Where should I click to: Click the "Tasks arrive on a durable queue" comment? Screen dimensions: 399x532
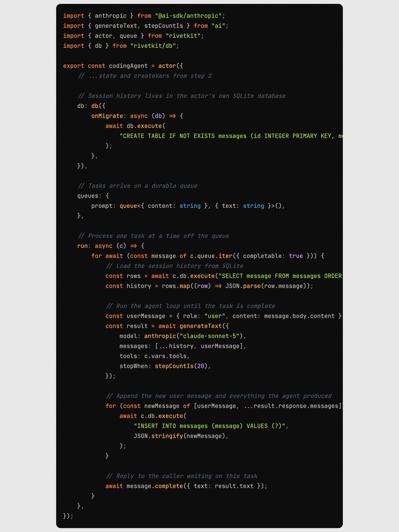pyautogui.click(x=138, y=186)
